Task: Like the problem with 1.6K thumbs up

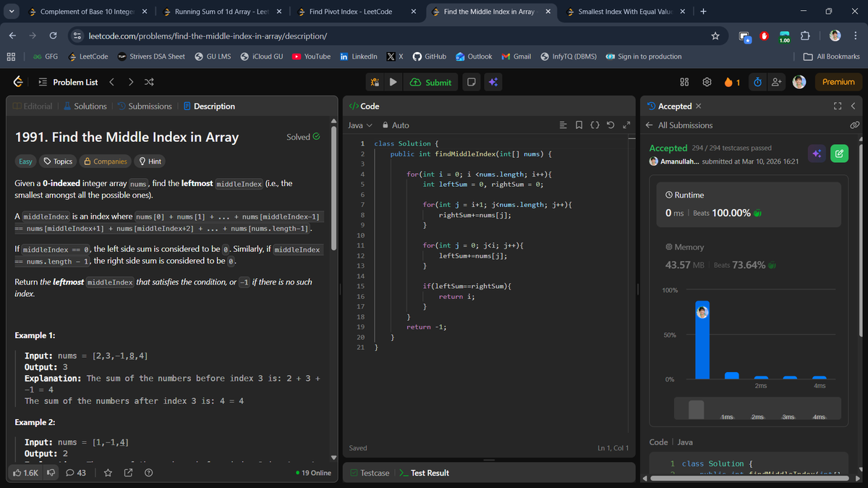Action: (26, 473)
